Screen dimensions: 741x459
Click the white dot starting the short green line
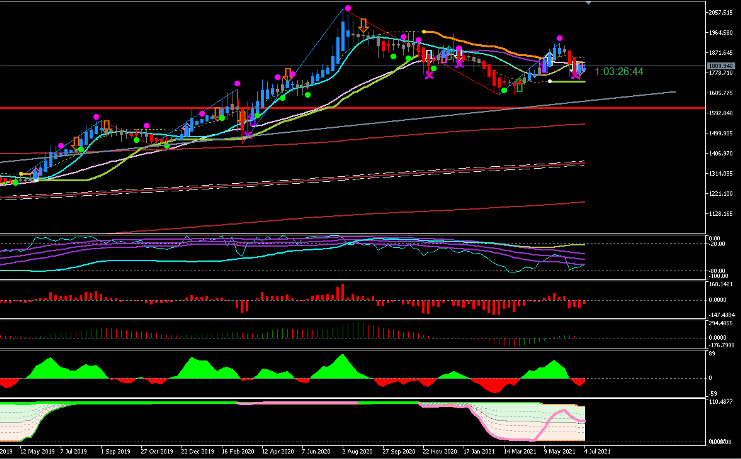pos(550,81)
